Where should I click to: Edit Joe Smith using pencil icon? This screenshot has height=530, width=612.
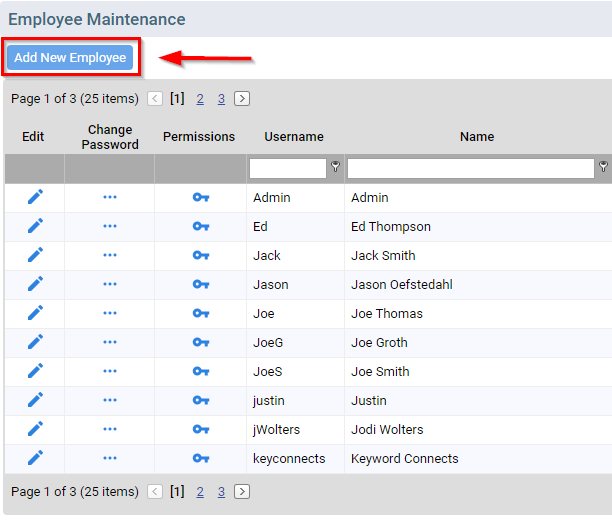pos(35,371)
